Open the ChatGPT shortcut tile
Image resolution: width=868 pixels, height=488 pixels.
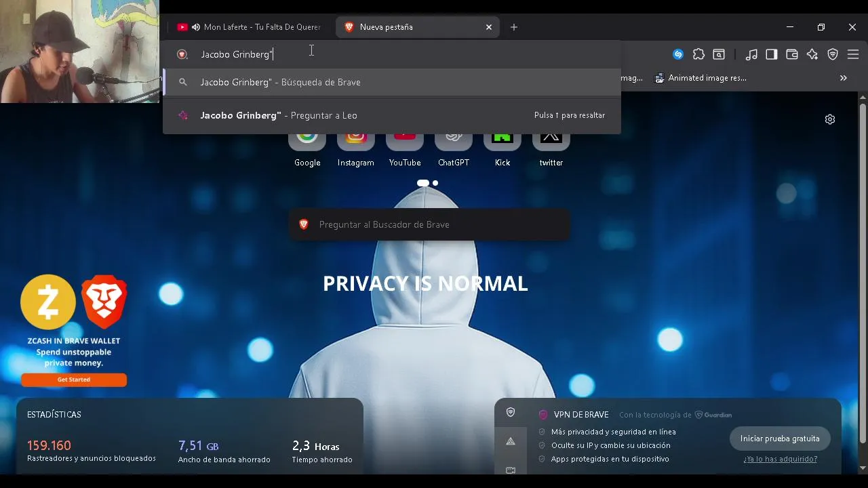coord(454,149)
